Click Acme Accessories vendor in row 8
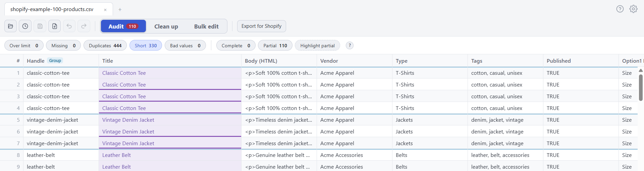The height and width of the screenshot is (171, 644). point(354,155)
